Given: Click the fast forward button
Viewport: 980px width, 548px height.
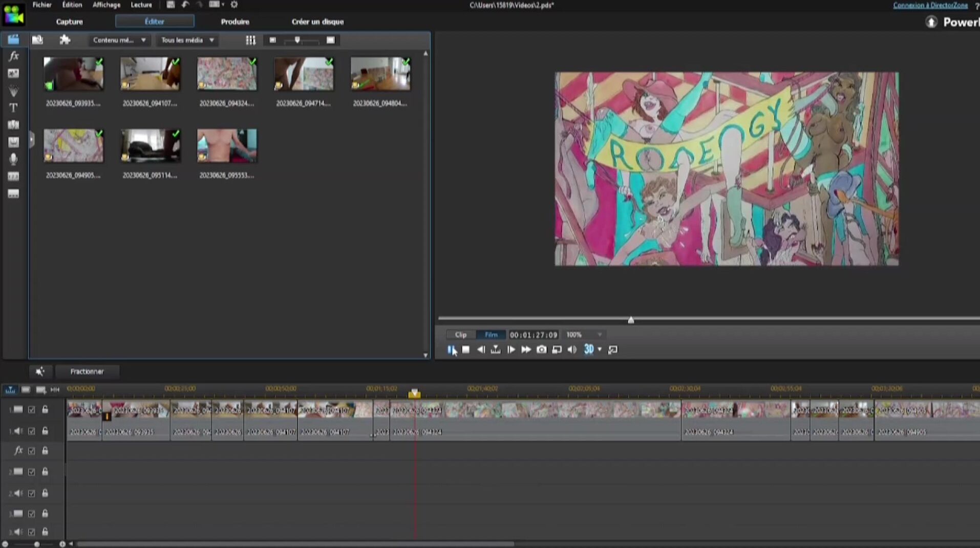Looking at the screenshot, I should coord(526,349).
